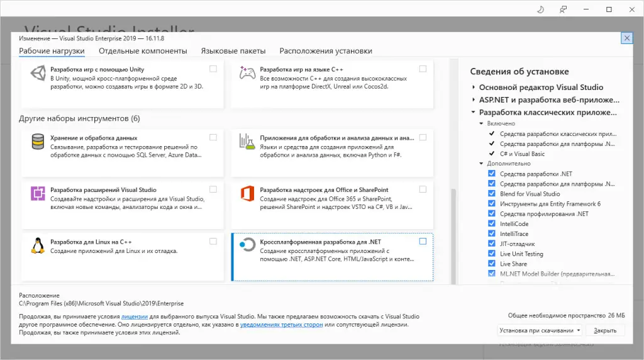Collapse the Дополнительно section
The image size is (644, 360).
[x=481, y=163]
